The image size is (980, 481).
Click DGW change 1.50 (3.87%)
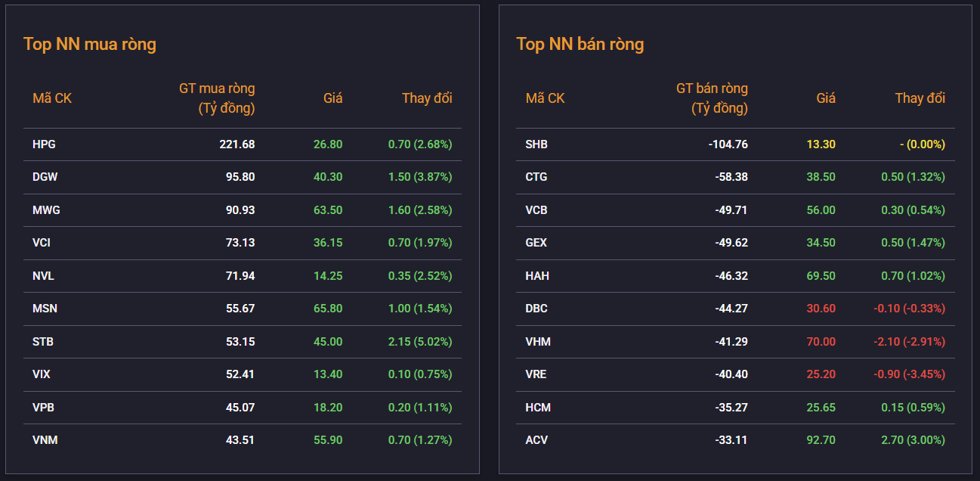(x=420, y=177)
